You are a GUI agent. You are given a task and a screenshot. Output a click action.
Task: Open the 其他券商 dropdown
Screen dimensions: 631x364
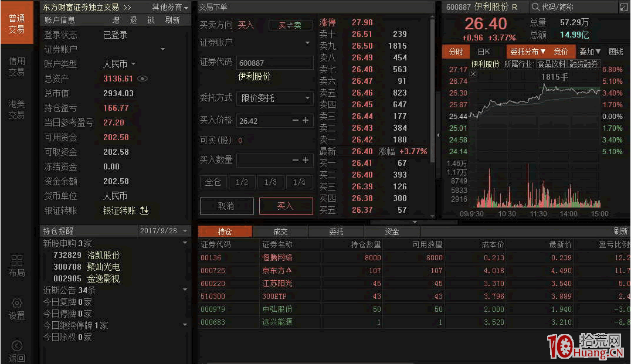(x=170, y=7)
